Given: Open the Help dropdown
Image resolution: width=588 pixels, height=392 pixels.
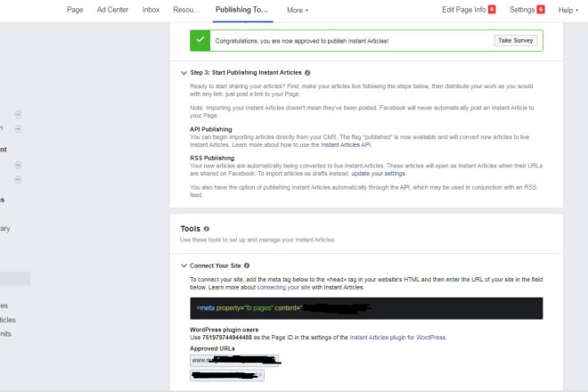Looking at the screenshot, I should point(568,10).
